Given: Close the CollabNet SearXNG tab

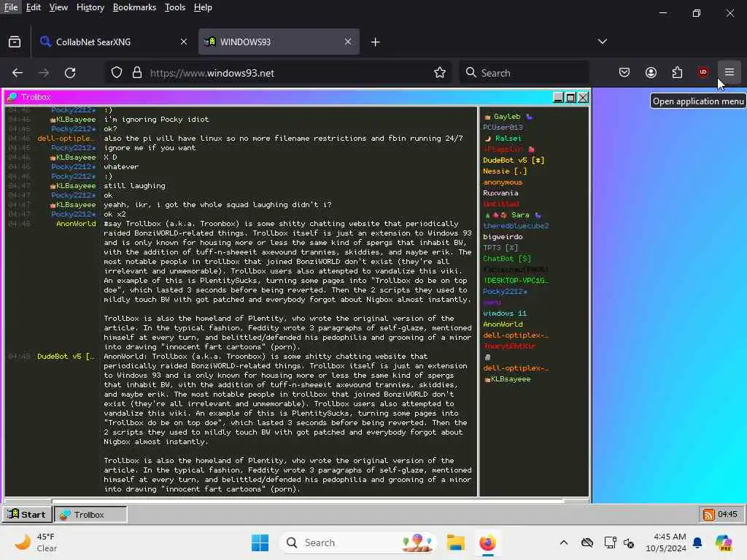Looking at the screenshot, I should tap(183, 42).
